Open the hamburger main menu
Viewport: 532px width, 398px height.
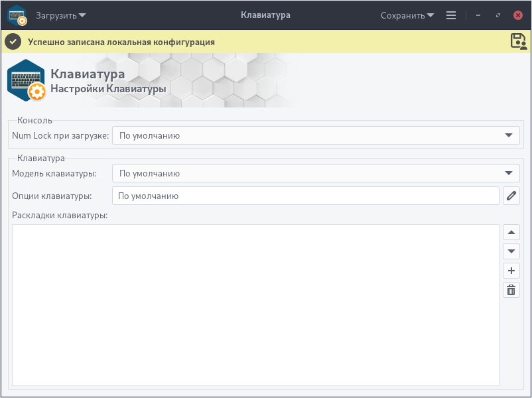tap(451, 15)
